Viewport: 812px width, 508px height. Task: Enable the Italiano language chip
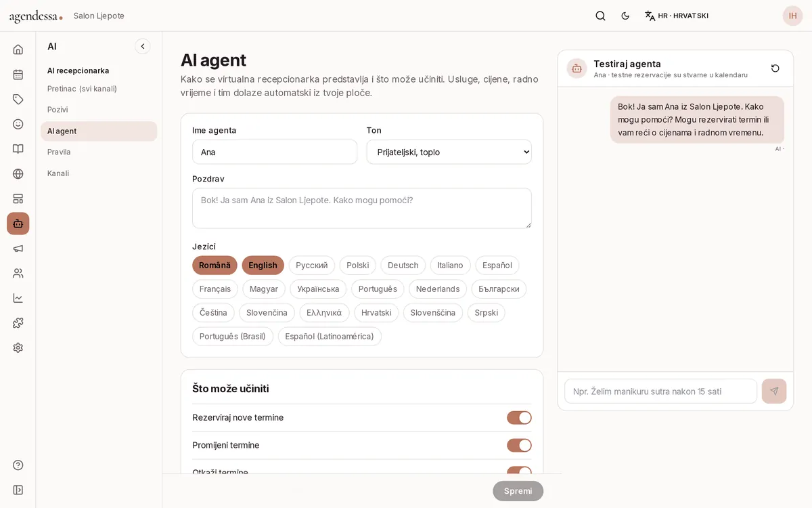(x=450, y=266)
